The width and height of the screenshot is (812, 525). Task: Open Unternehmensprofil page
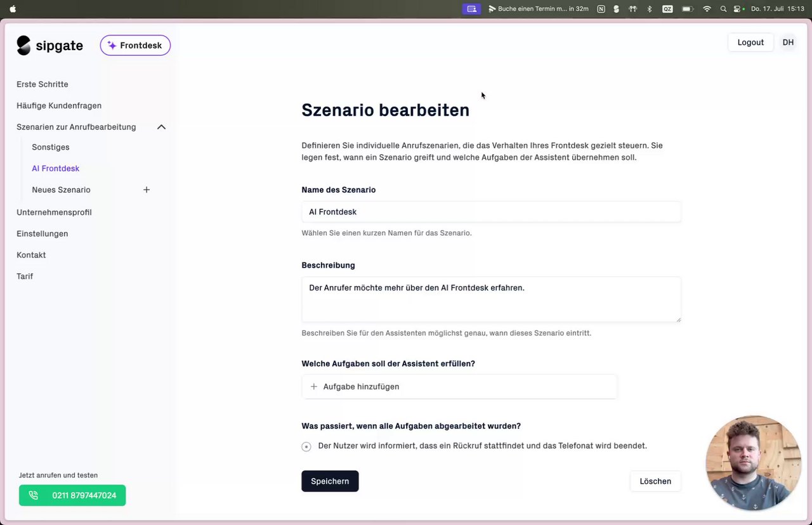54,212
